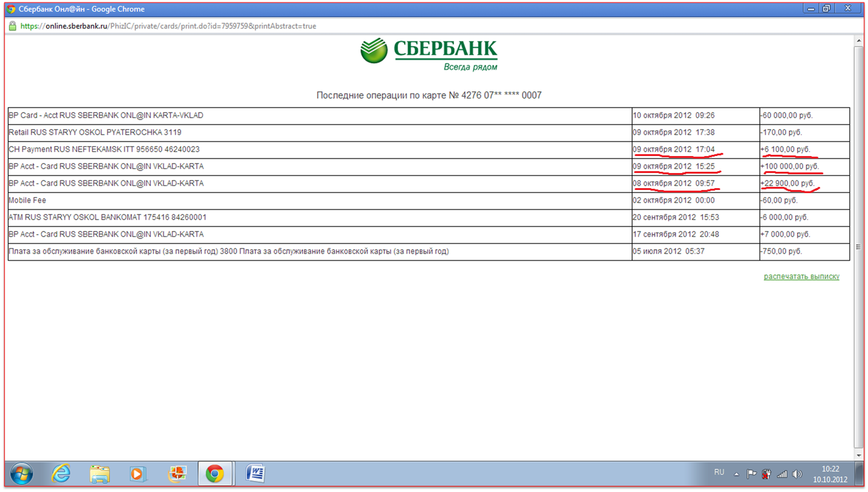This screenshot has width=868, height=492.
Task: Launch Internet Explorer from the taskbar
Action: click(61, 473)
